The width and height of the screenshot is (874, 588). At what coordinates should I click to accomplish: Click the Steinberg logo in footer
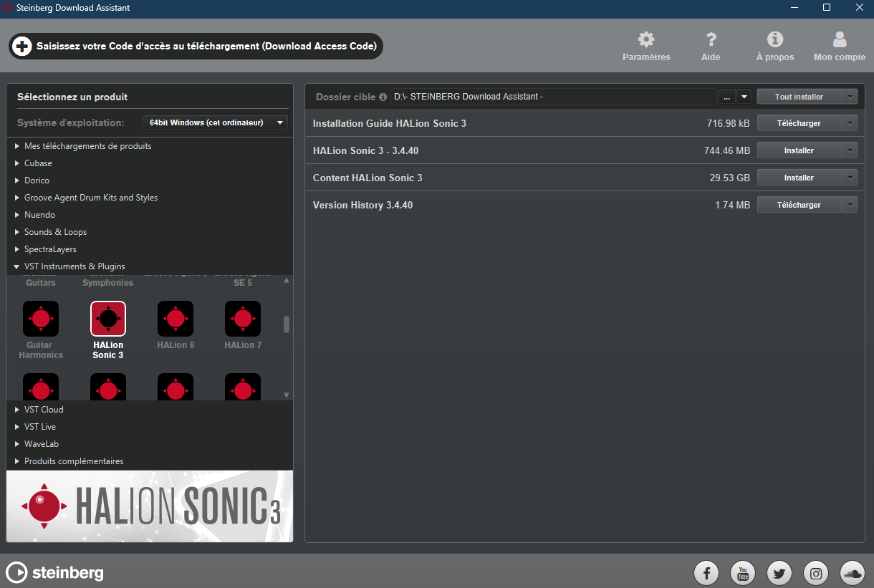pyautogui.click(x=54, y=573)
